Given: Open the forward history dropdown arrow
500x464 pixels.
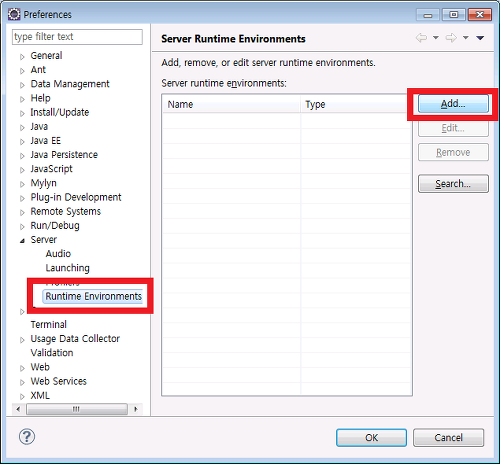Looking at the screenshot, I should pyautogui.click(x=466, y=38).
